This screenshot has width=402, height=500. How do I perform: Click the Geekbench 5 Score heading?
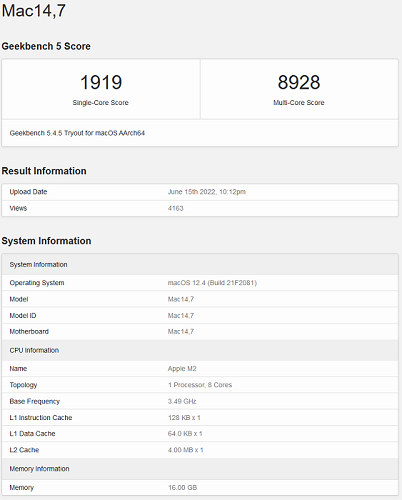click(46, 46)
